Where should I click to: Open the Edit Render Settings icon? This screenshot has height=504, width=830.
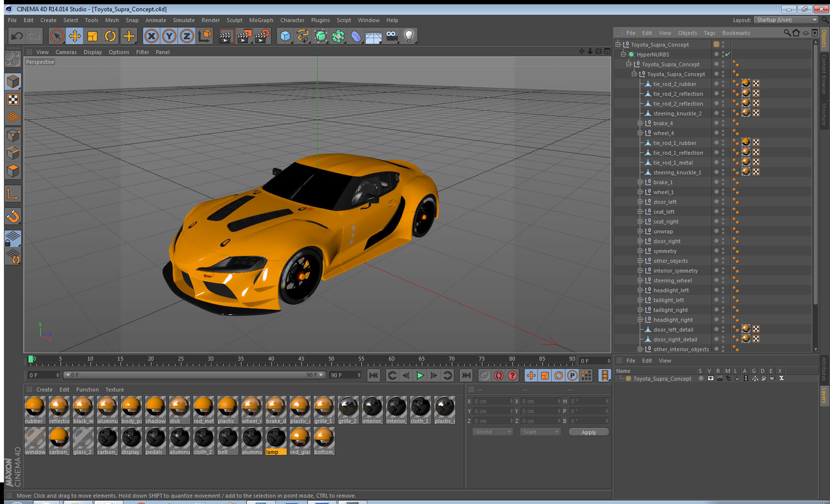[x=263, y=36]
